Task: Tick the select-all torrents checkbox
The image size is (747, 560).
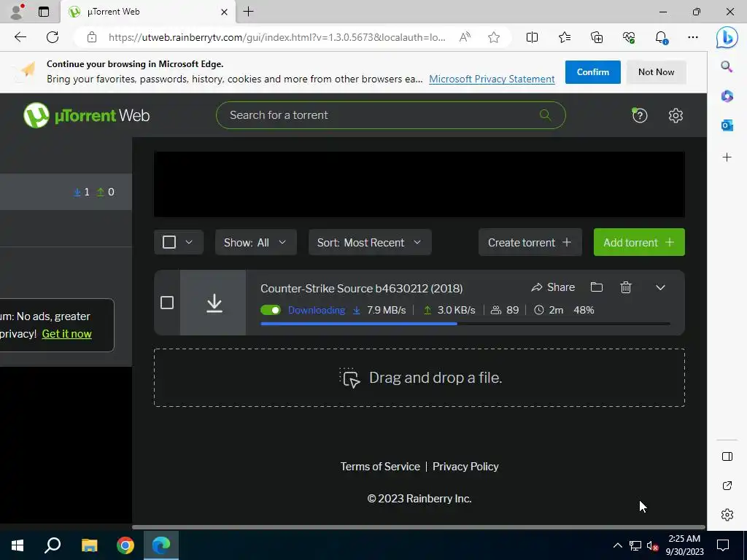Action: 169,242
